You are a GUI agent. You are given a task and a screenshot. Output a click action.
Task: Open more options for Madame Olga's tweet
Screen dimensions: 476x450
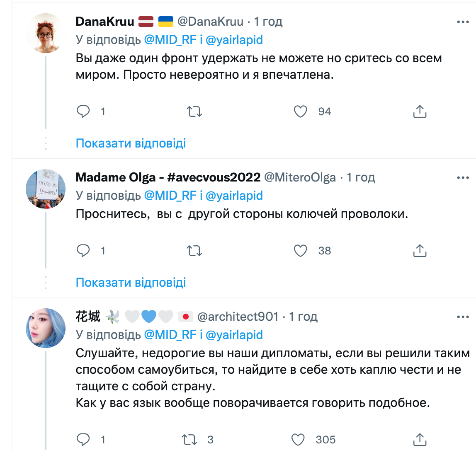pyautogui.click(x=463, y=178)
